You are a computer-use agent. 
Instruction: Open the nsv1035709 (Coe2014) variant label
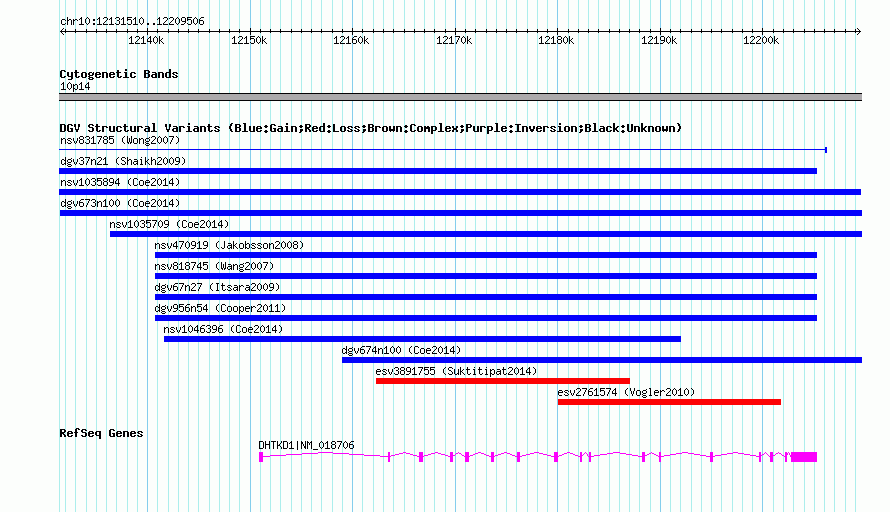[x=169, y=224]
